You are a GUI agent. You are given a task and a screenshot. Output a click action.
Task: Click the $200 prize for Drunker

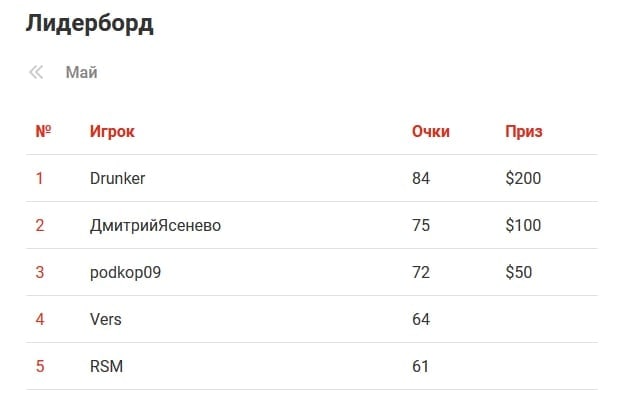pos(523,178)
